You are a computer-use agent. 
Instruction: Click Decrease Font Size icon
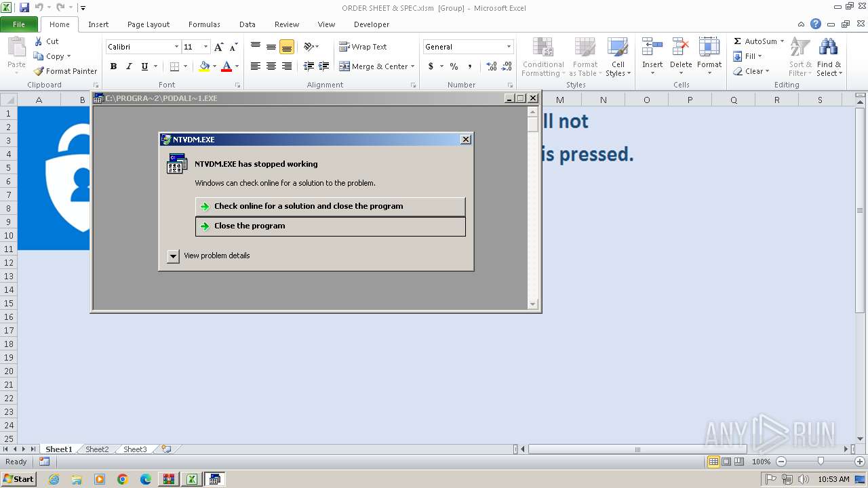[233, 47]
